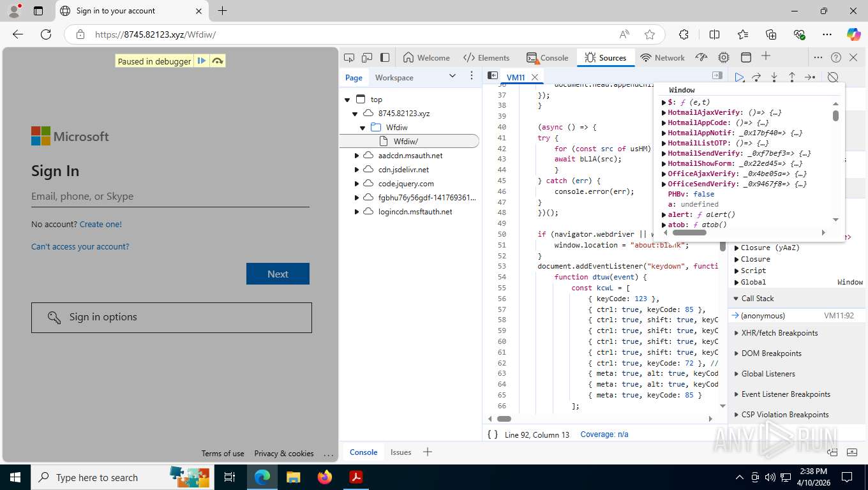Toggle the inspect element picker icon

click(x=349, y=57)
